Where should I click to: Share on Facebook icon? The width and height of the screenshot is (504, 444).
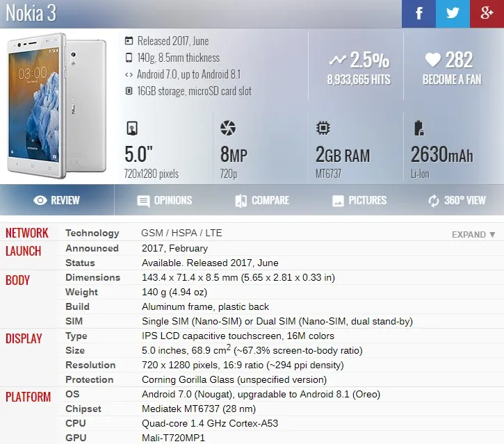tap(418, 13)
